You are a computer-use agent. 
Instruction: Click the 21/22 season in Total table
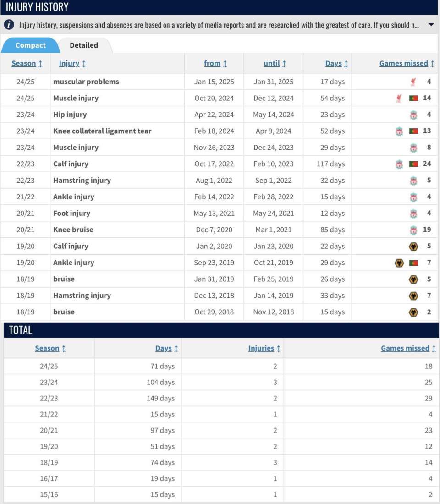pos(49,414)
